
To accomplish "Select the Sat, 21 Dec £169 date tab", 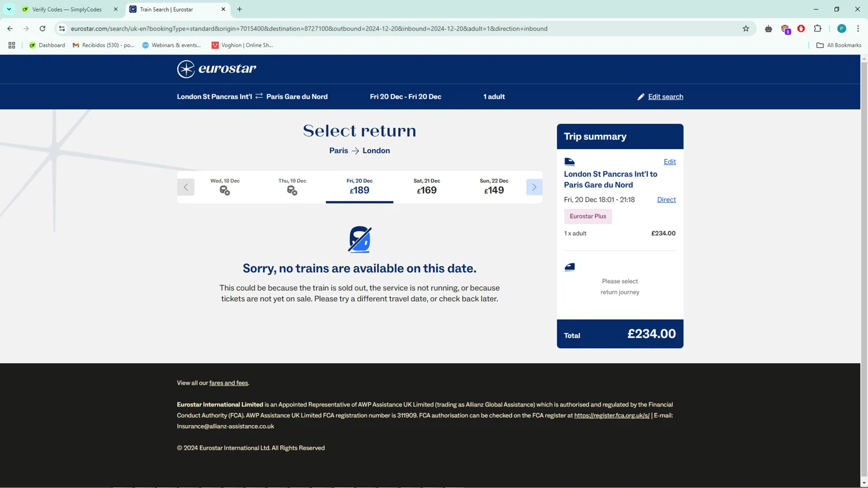I will tap(427, 187).
